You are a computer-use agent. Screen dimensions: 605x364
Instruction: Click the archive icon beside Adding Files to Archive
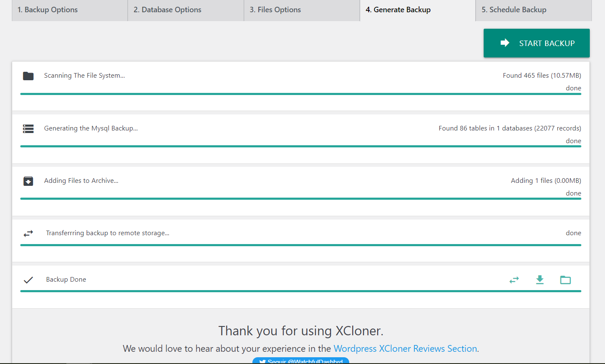point(28,181)
